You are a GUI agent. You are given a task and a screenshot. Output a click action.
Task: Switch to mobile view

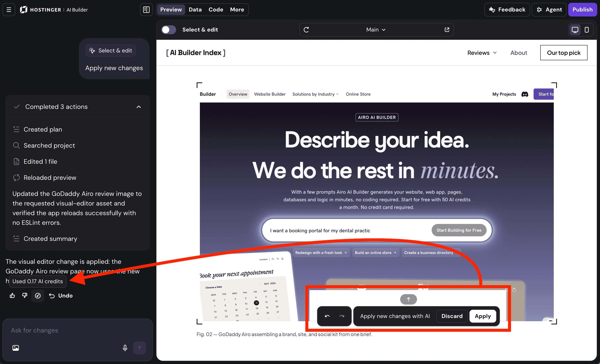(587, 30)
